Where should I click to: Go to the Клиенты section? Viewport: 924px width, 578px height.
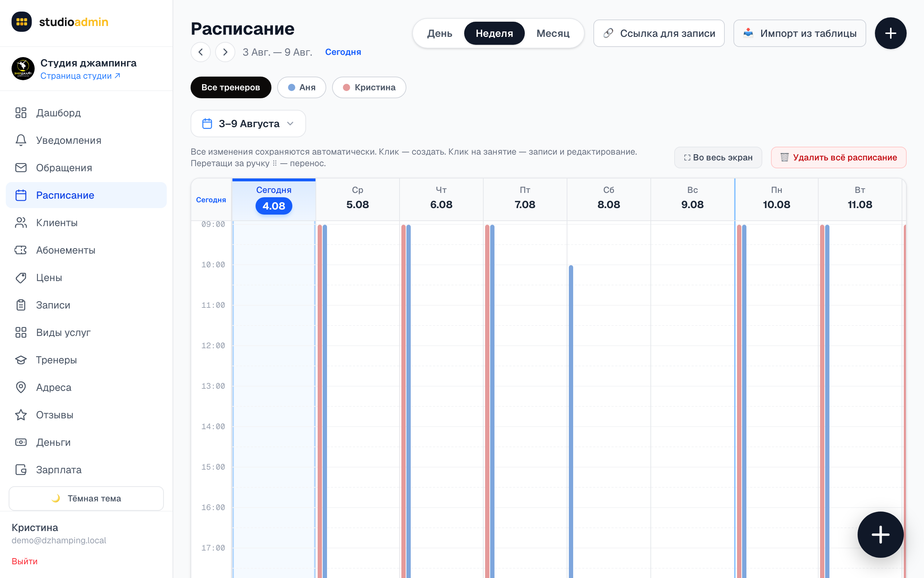[x=86, y=223]
